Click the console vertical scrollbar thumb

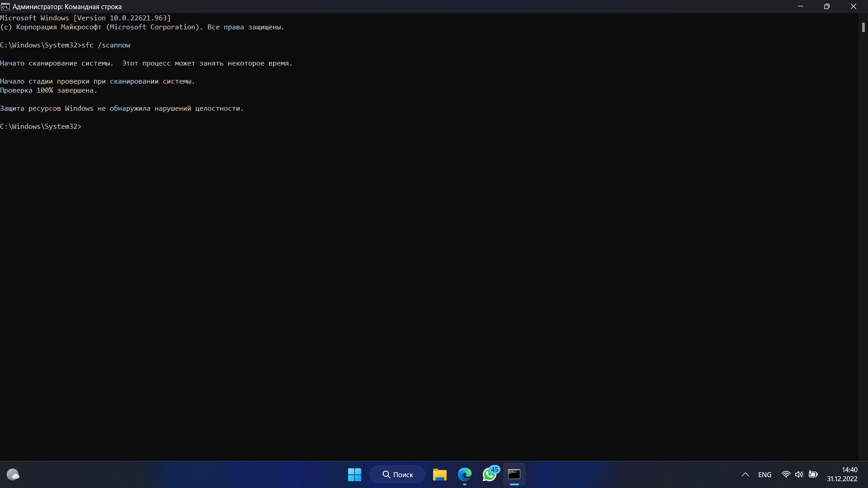[863, 27]
